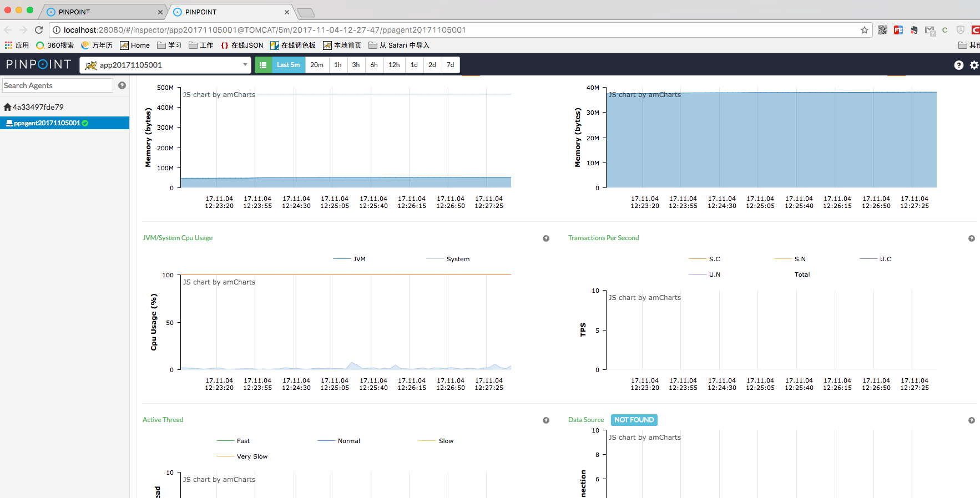
Task: Toggle the Fast series in Active Thread legend
Action: (233, 441)
